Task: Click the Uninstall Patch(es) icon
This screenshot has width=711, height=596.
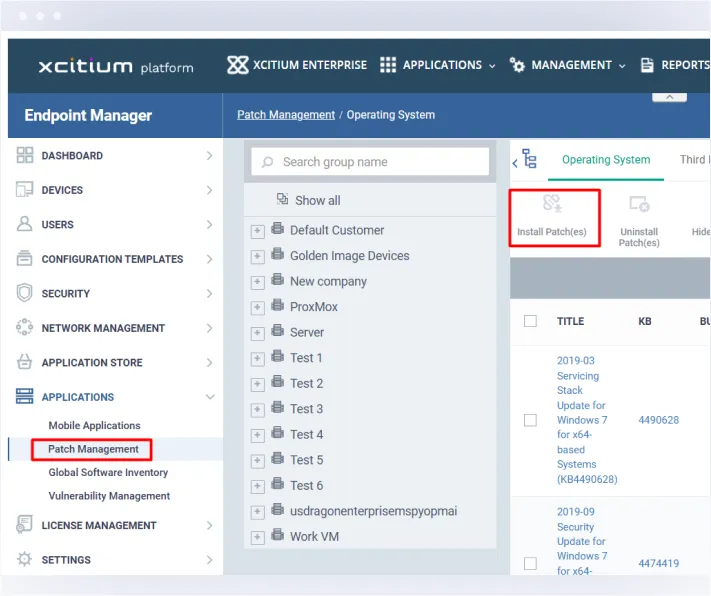Action: [x=639, y=206]
